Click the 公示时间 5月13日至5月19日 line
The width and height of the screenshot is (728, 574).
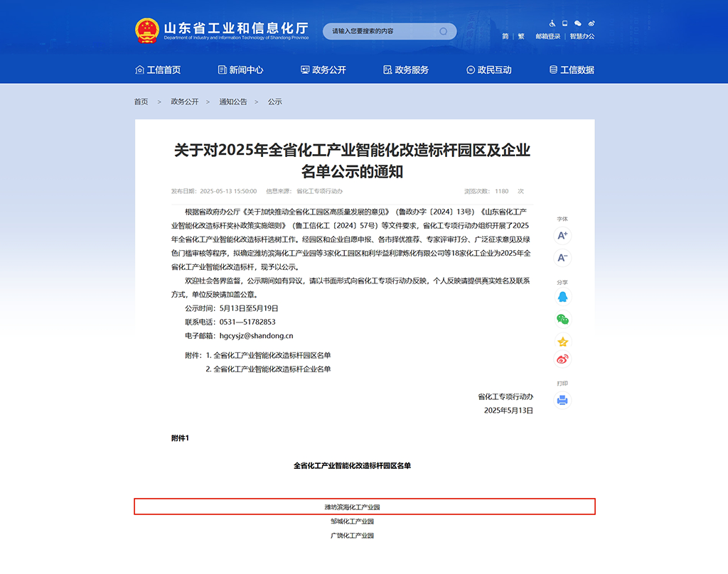pos(232,308)
